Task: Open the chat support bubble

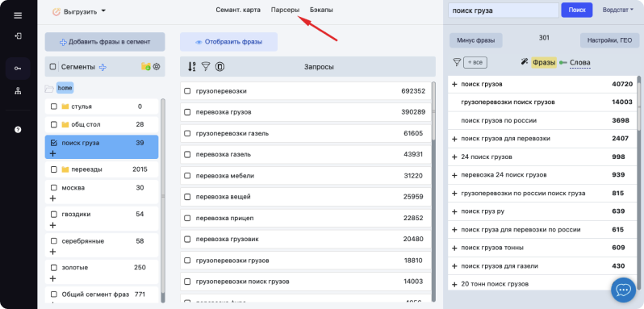Action: (624, 290)
